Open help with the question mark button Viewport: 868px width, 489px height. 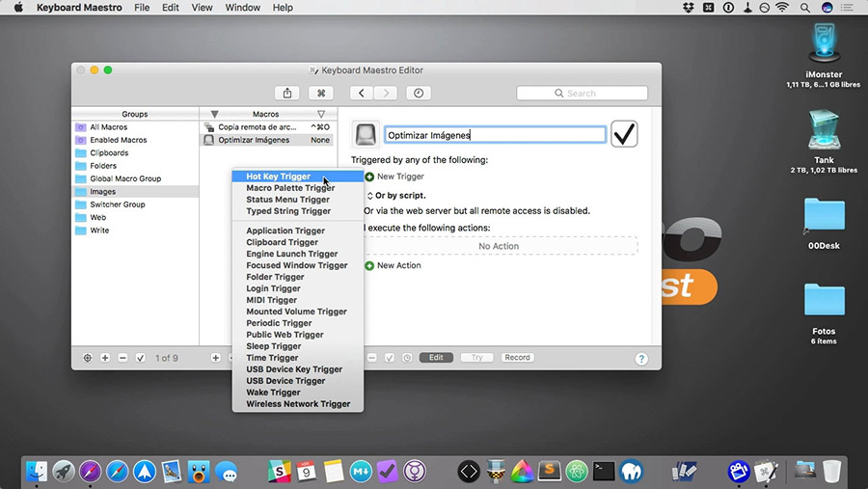click(641, 359)
